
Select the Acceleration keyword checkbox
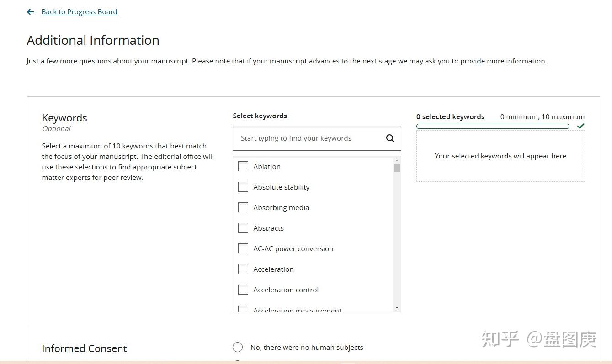click(x=243, y=269)
